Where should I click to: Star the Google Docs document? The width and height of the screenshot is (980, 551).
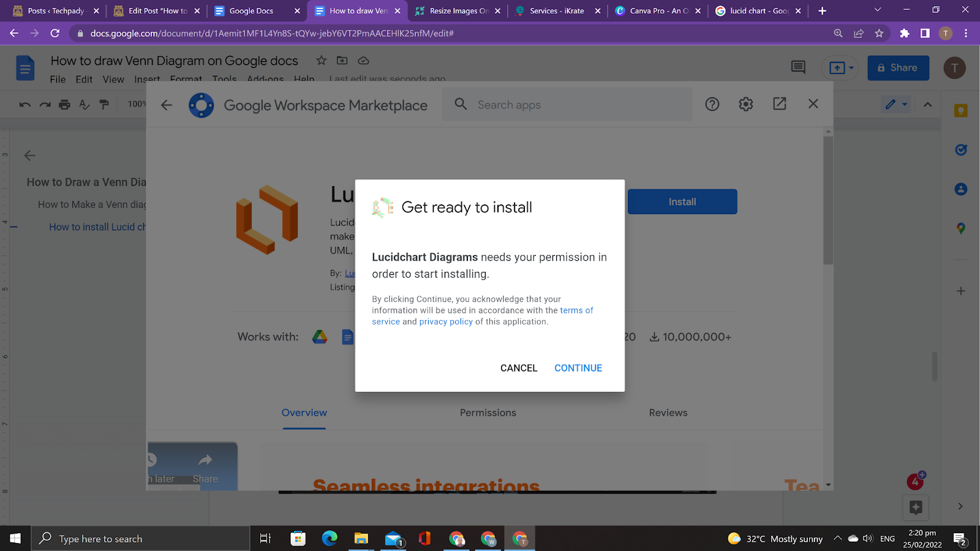[x=321, y=60]
